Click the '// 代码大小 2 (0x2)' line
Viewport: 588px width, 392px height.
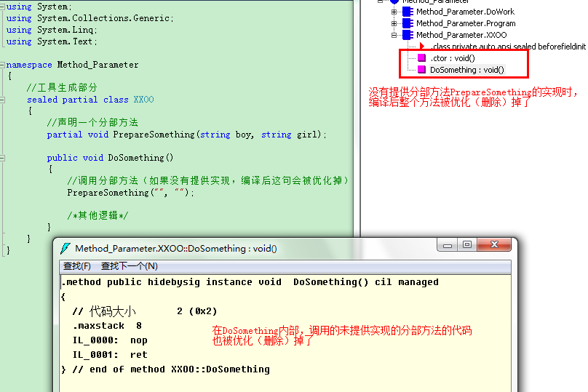(145, 311)
